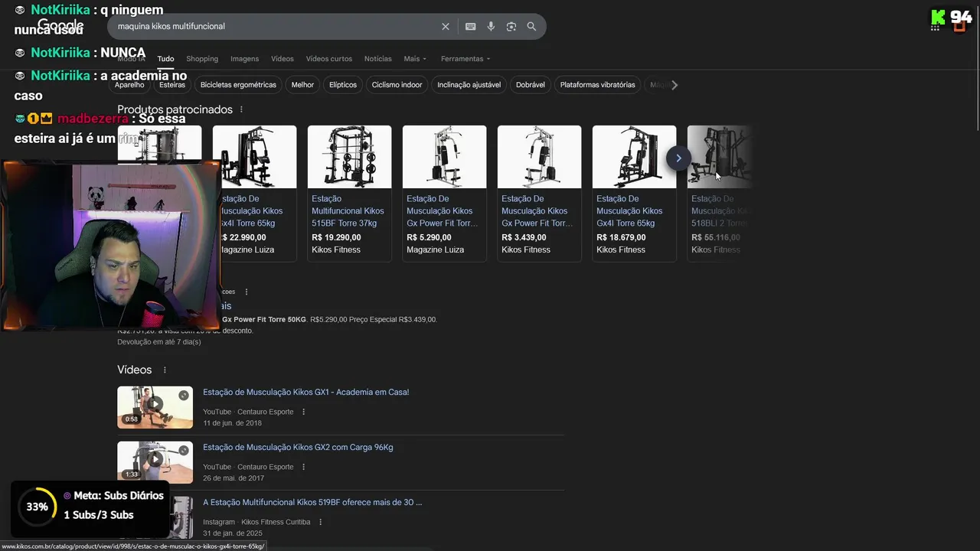Open options menu beside Vídeos heading
The width and height of the screenshot is (980, 551).
tap(164, 370)
